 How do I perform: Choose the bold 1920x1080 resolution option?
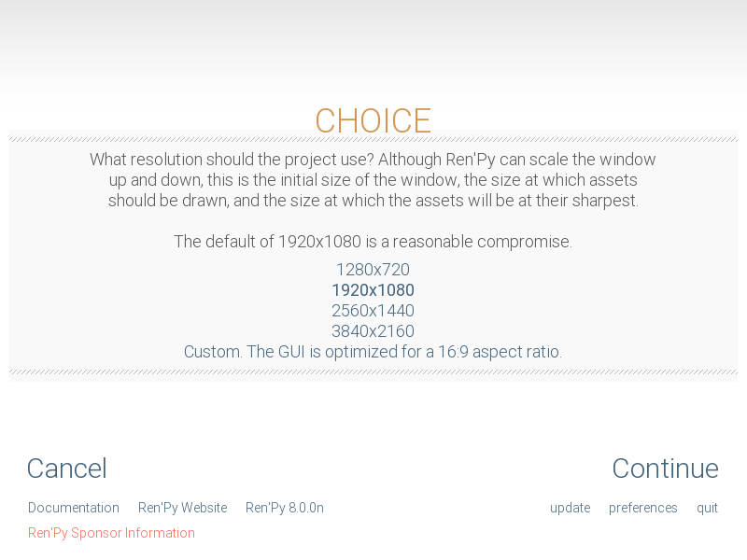(x=373, y=290)
